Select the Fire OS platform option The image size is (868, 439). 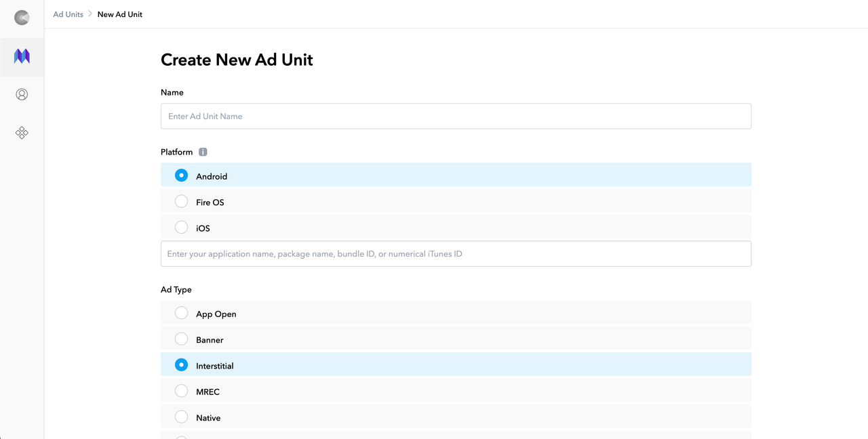click(456, 201)
